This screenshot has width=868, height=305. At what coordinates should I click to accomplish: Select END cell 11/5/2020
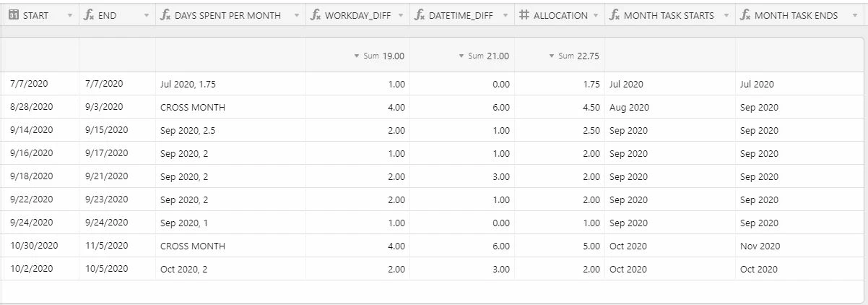pos(117,246)
